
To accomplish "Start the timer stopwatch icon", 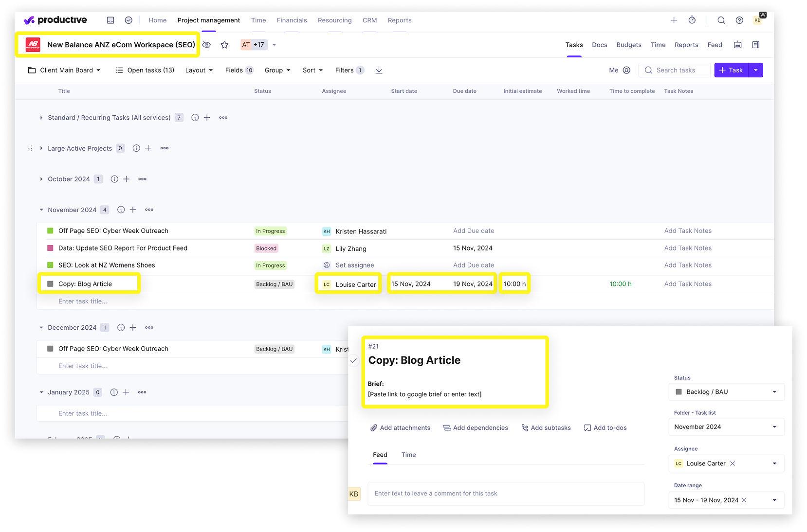I will pyautogui.click(x=692, y=20).
